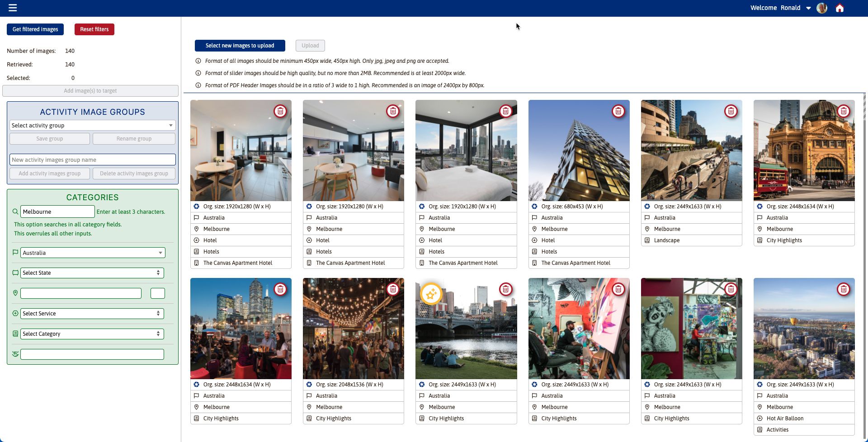Click 'City Highlights' on Flinders Station card

(x=784, y=240)
